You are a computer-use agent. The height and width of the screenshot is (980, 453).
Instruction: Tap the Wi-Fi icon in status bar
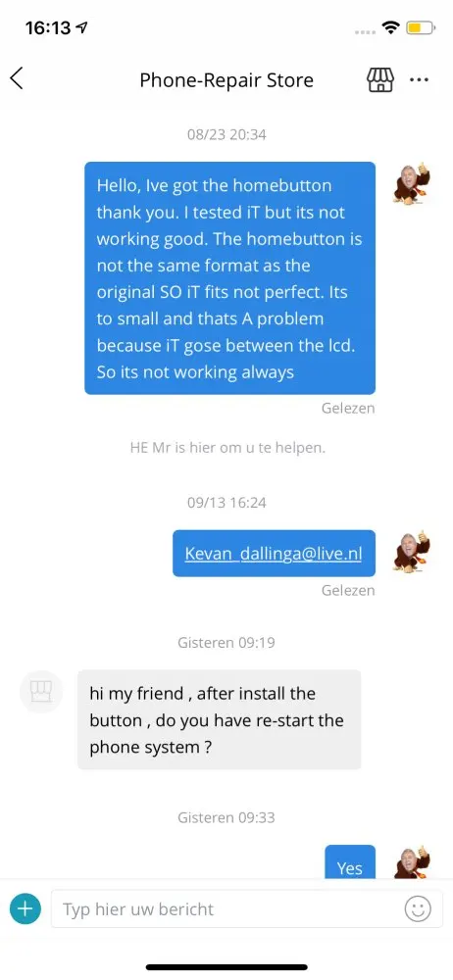(392, 27)
